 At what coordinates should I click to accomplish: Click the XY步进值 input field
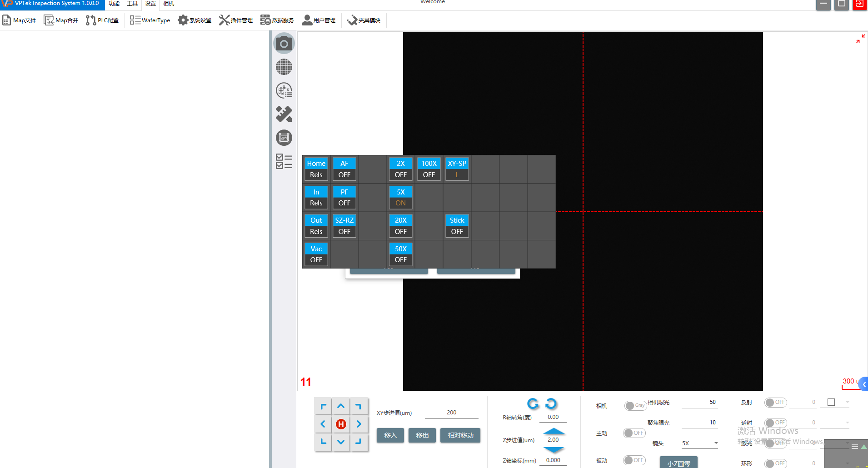point(451,413)
